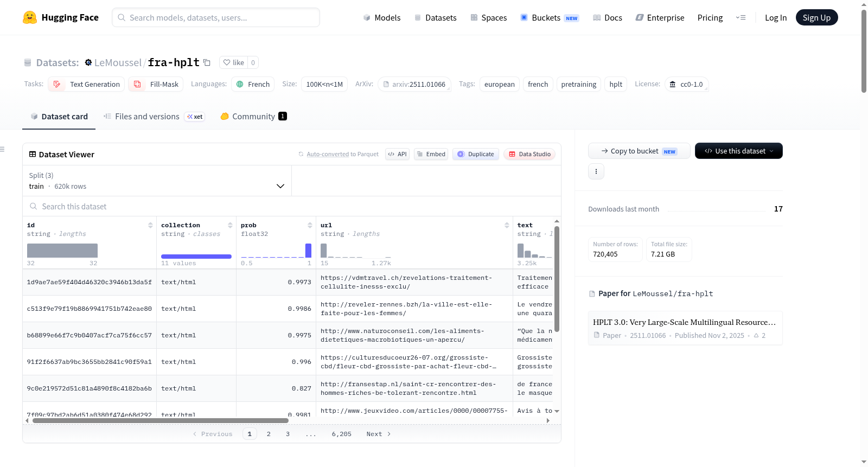Screen dimensions: 868x467
Task: Click the page vertical scrollbar
Action: click(x=864, y=51)
